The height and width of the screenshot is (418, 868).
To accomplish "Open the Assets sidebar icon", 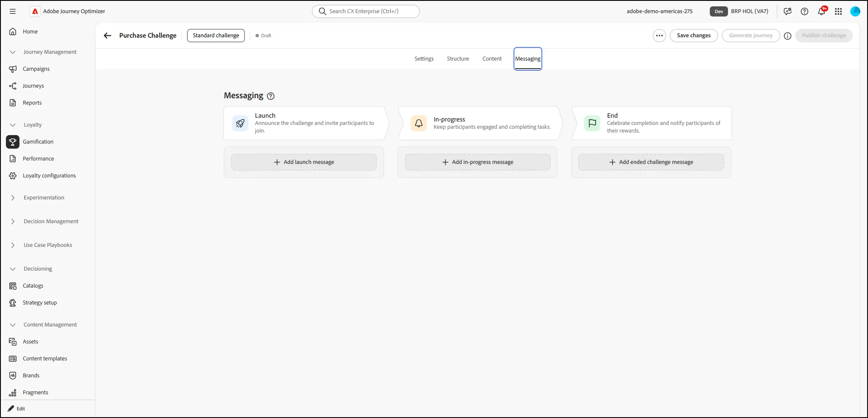I will click(13, 342).
